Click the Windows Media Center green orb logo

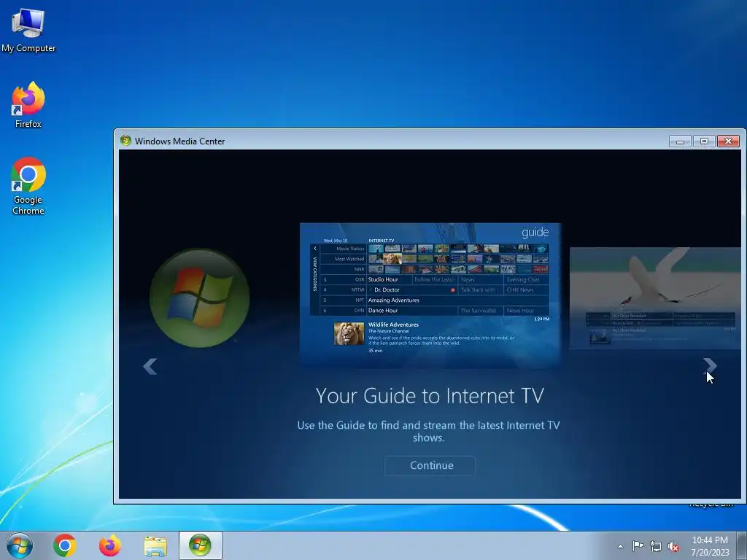[200, 298]
